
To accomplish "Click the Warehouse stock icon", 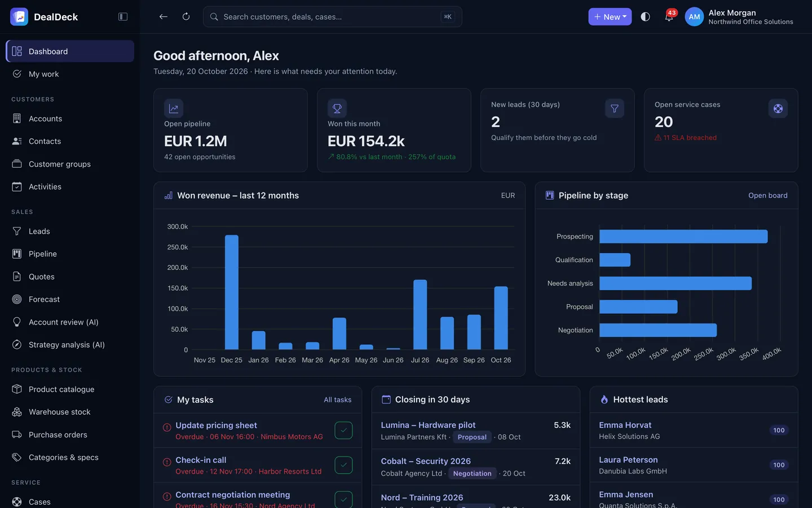I will (17, 412).
